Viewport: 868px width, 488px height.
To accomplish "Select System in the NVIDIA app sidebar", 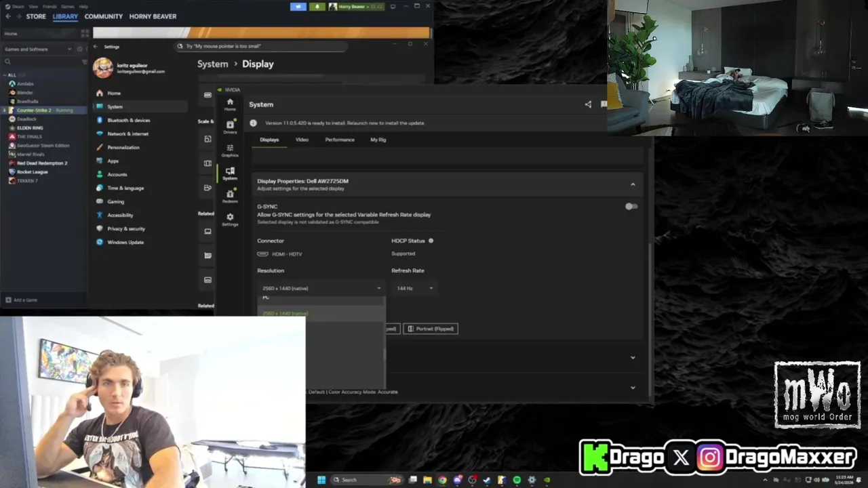I will coord(230,174).
